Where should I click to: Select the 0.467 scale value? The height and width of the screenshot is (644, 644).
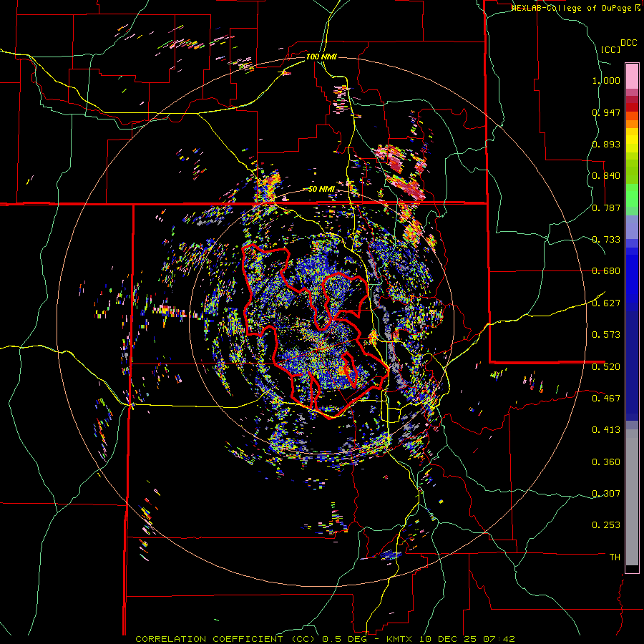606,399
